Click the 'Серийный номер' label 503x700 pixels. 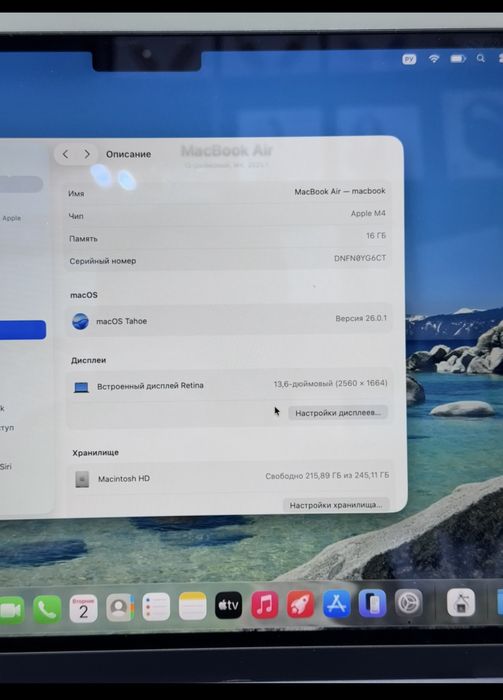pos(103,261)
